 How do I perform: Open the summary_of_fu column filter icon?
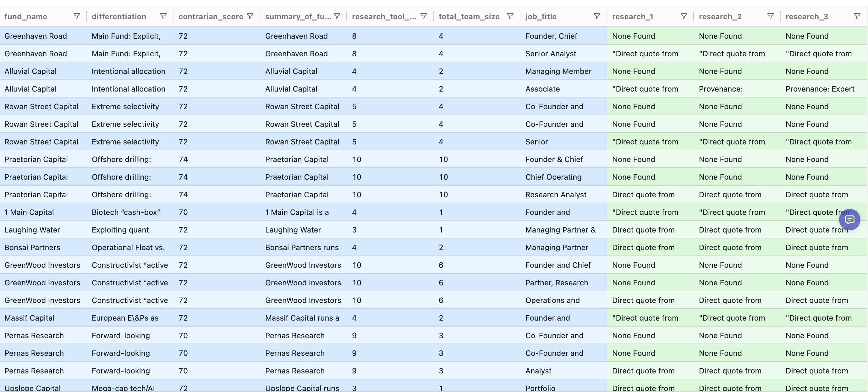pos(337,16)
